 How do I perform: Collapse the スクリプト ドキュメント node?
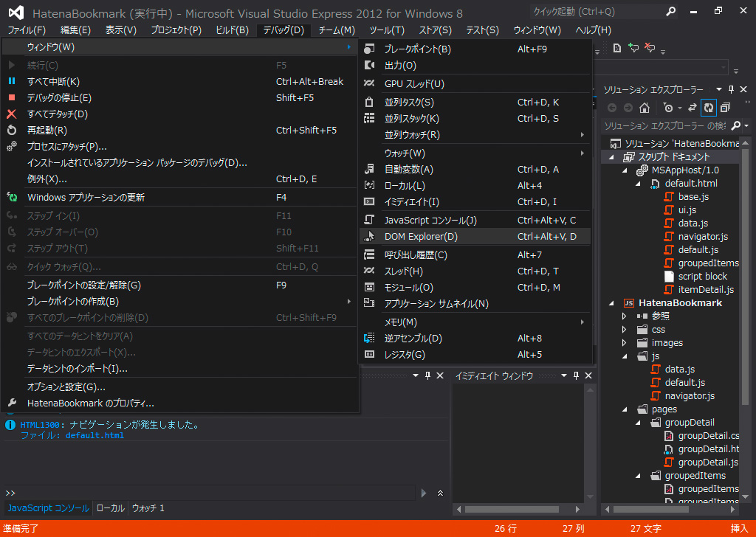pyautogui.click(x=611, y=157)
